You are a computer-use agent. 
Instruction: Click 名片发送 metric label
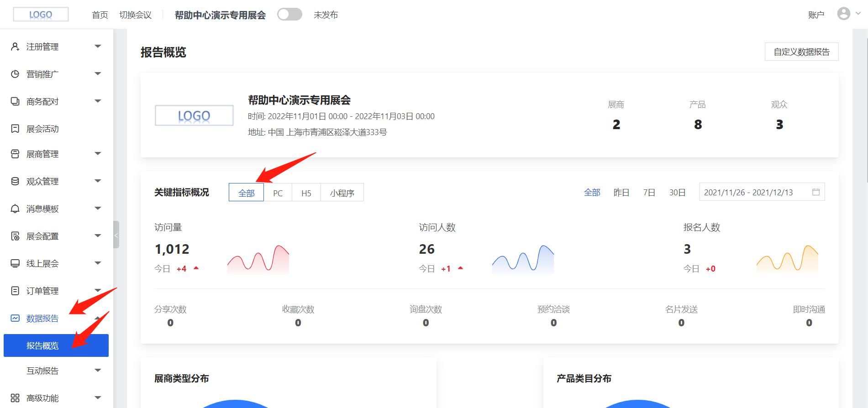681,309
